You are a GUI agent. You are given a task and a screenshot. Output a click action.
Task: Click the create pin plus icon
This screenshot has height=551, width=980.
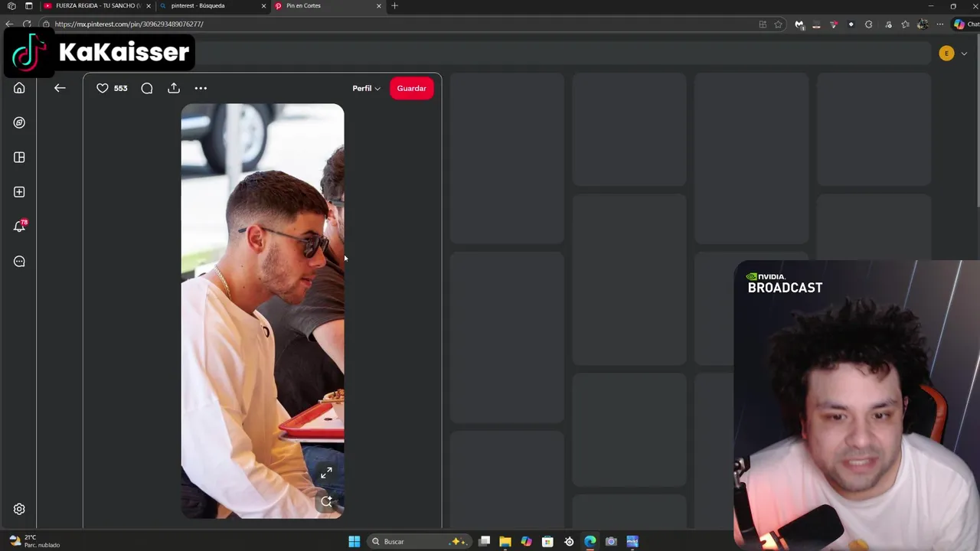(19, 192)
